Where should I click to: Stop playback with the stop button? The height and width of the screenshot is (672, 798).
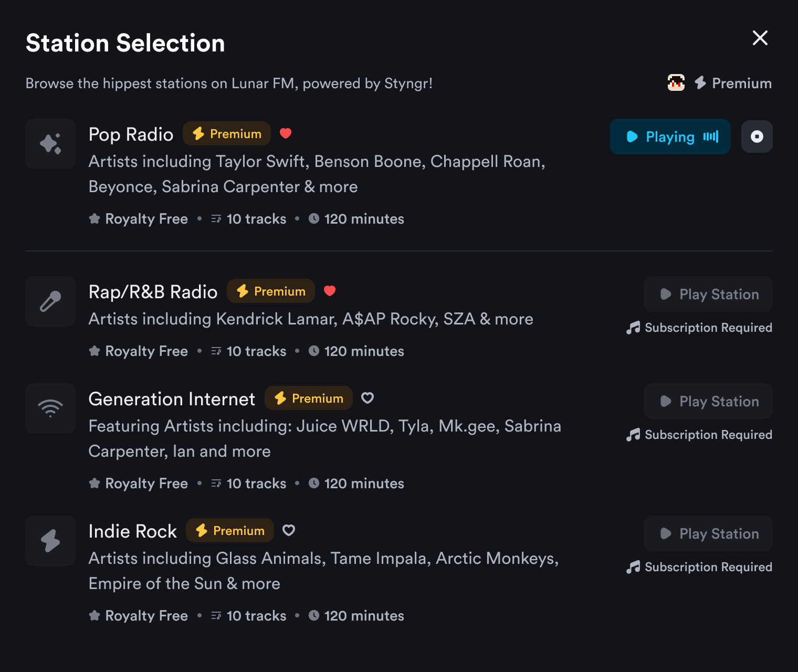757,136
